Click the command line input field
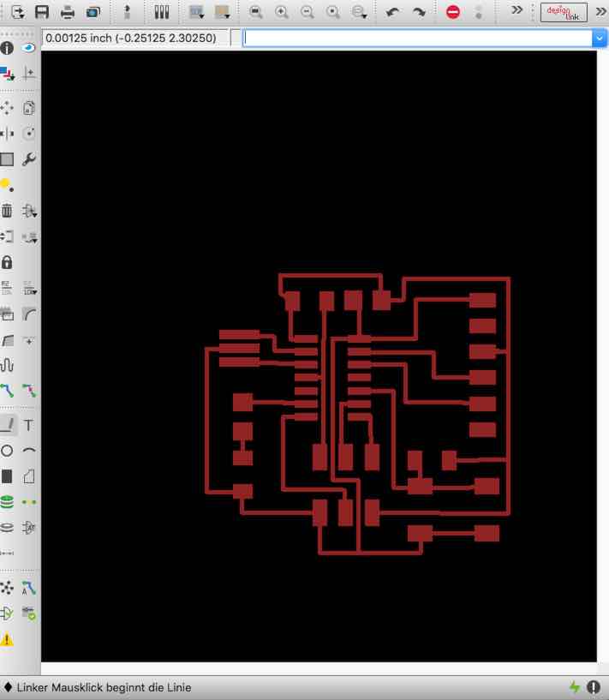Viewport: 609px width, 700px height. [x=418, y=39]
